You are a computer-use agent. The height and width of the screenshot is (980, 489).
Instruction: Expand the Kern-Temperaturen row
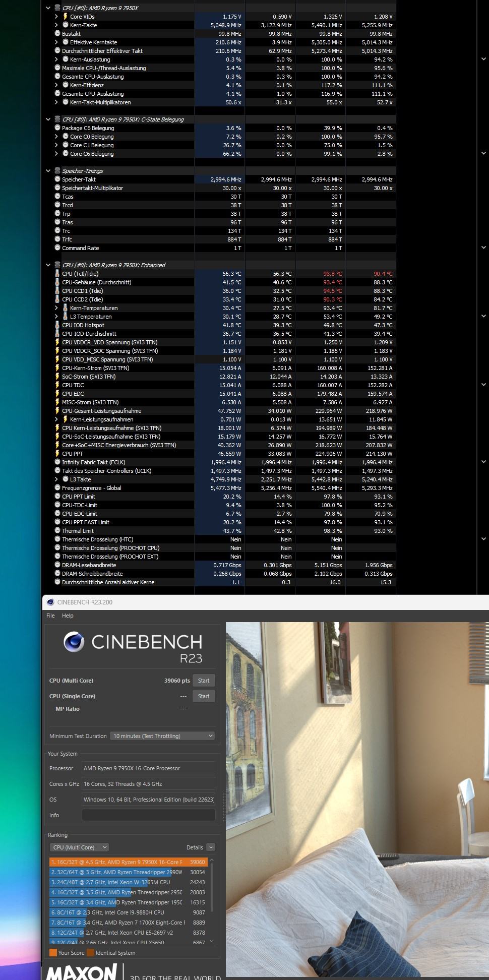pyautogui.click(x=56, y=308)
